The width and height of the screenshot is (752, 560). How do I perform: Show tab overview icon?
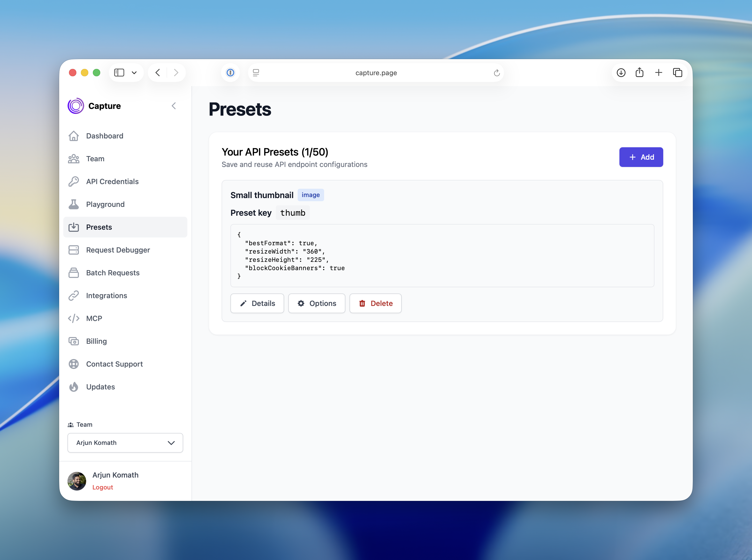pyautogui.click(x=677, y=73)
